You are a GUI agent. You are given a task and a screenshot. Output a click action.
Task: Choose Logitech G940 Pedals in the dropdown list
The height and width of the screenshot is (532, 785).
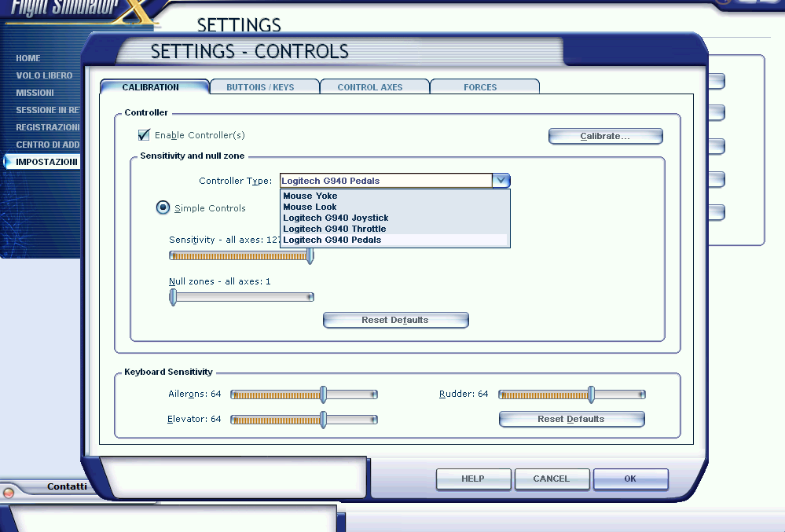point(394,240)
